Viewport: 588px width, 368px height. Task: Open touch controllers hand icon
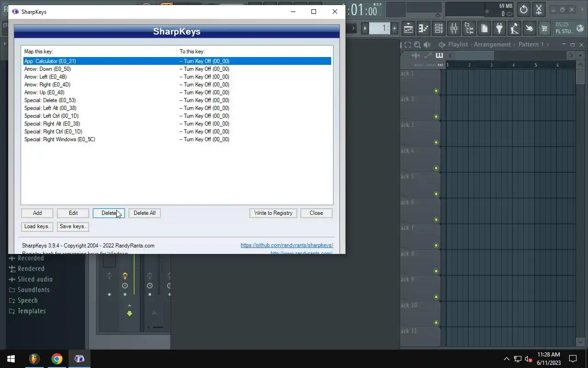pyautogui.click(x=530, y=29)
